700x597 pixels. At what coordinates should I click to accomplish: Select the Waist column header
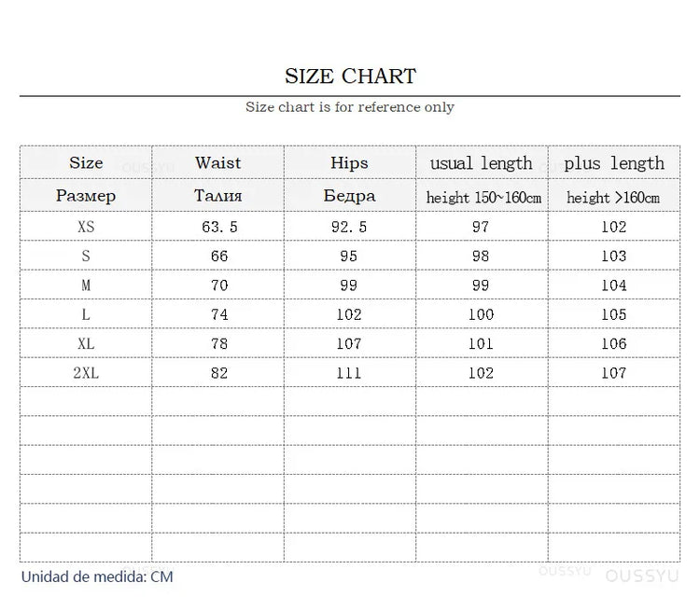point(217,162)
